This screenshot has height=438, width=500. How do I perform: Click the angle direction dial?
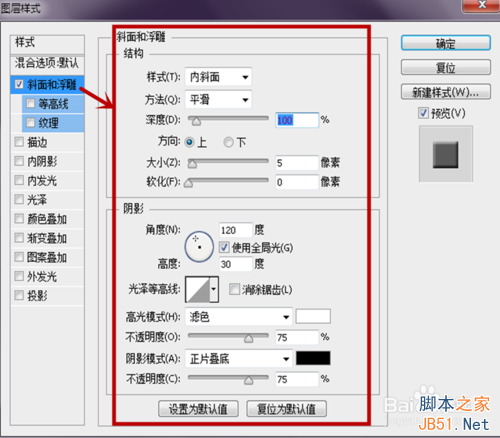[199, 247]
